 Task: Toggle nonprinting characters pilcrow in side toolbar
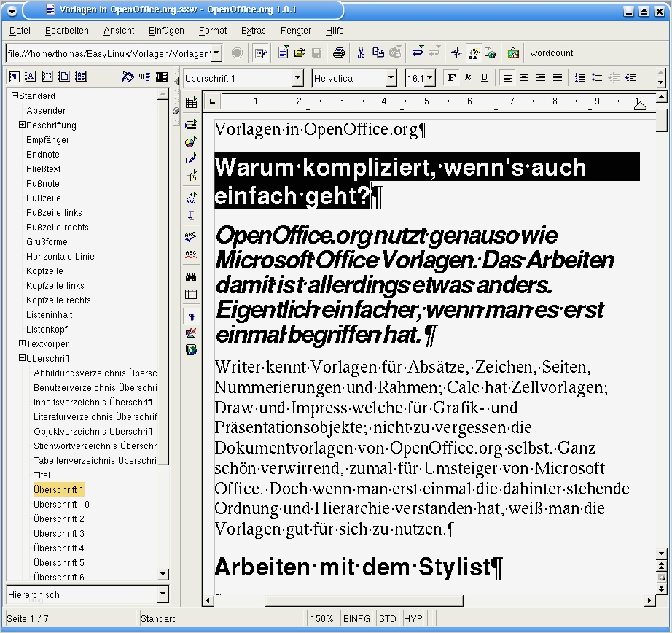click(x=191, y=316)
